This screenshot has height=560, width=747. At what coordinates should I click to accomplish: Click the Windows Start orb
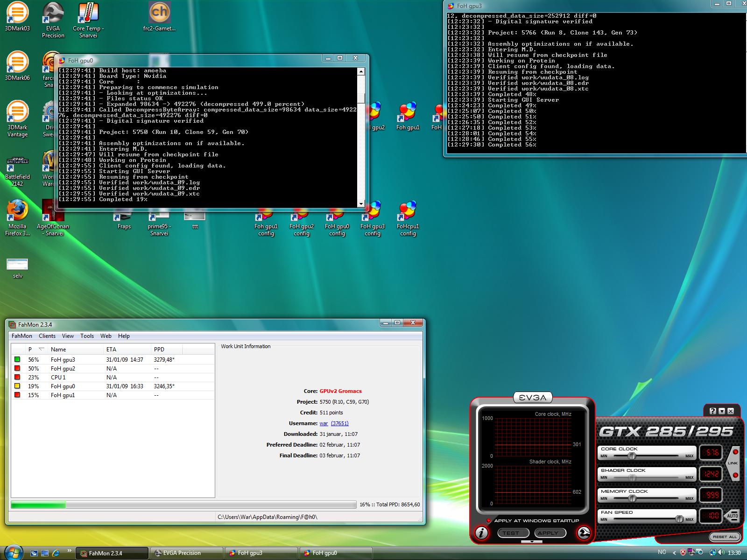pyautogui.click(x=13, y=552)
